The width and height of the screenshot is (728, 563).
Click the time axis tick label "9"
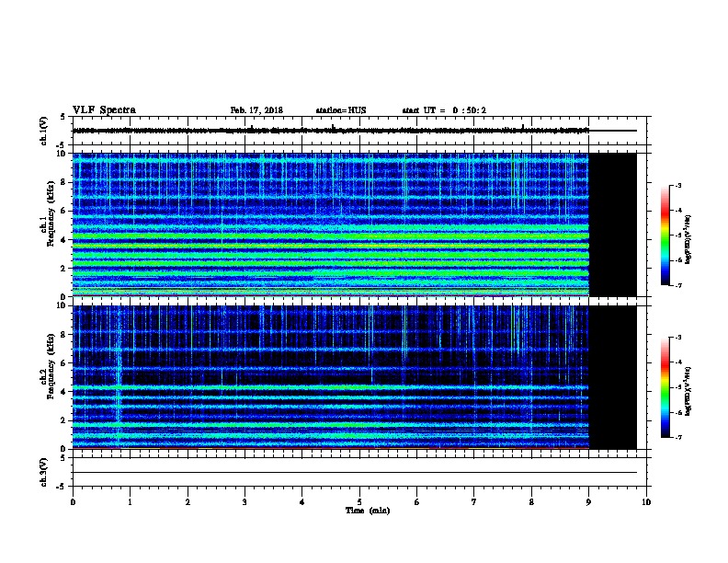point(588,501)
